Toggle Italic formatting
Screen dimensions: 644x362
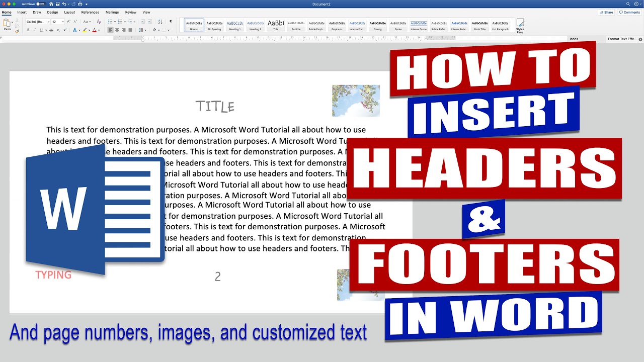point(35,30)
